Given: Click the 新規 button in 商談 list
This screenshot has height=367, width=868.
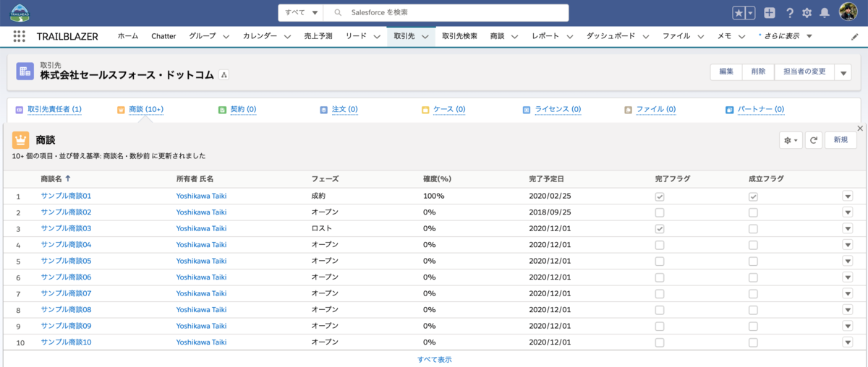Looking at the screenshot, I should (841, 140).
